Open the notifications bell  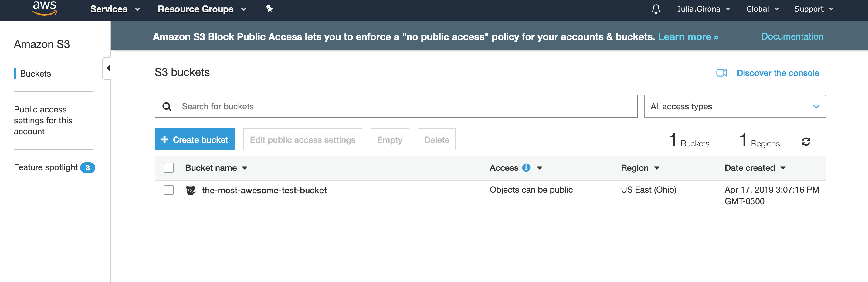[x=656, y=9]
